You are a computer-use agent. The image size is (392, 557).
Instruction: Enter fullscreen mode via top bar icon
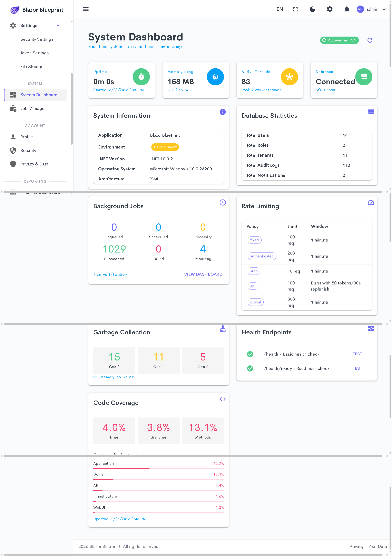[x=295, y=9]
